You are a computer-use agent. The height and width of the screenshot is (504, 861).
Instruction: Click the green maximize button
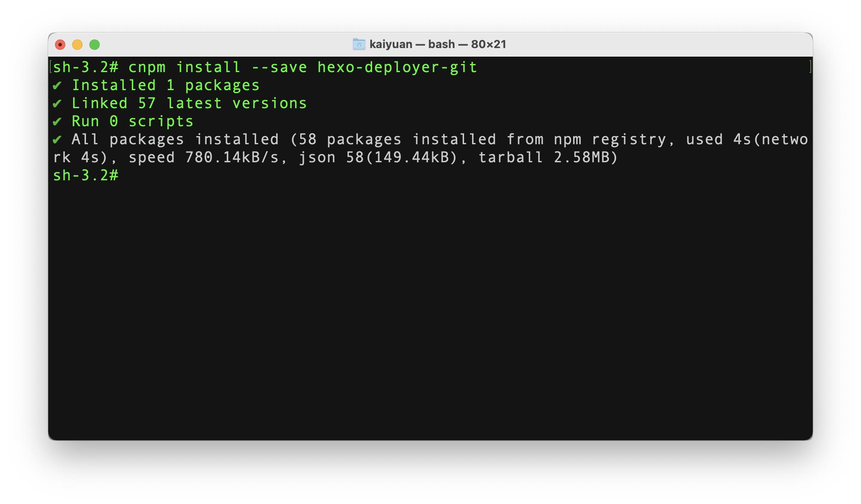(95, 44)
